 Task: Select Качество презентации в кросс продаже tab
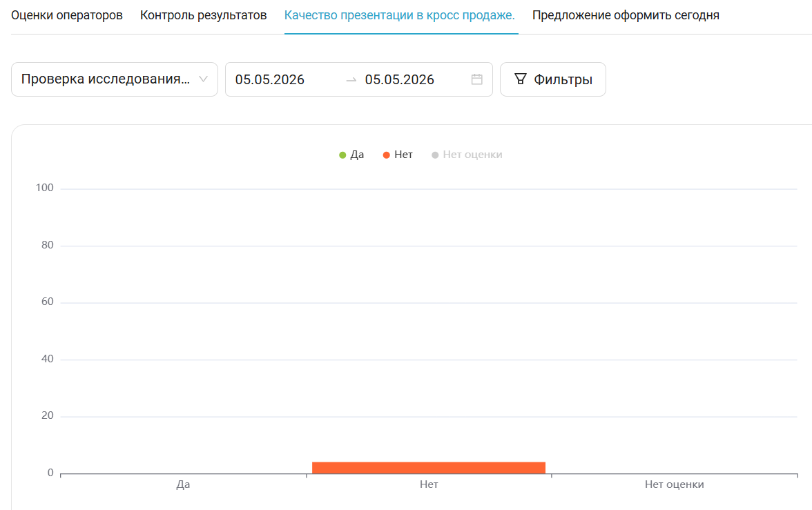[400, 16]
